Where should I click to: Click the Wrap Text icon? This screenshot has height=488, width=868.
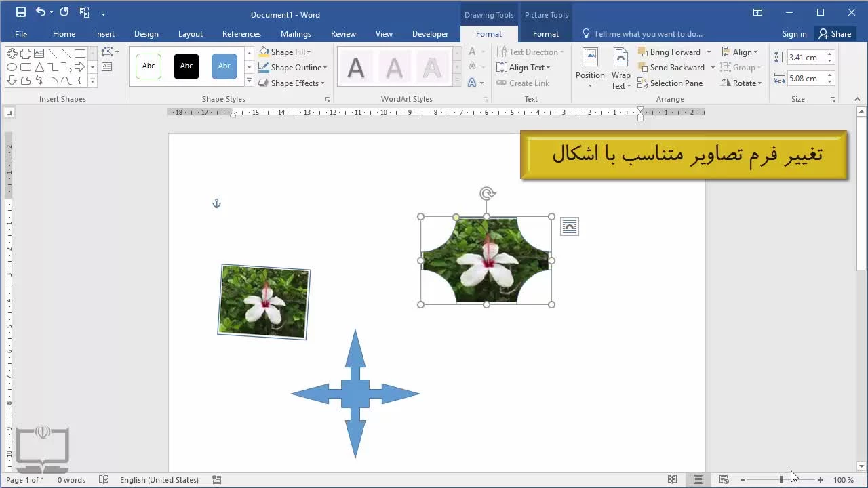coord(620,68)
